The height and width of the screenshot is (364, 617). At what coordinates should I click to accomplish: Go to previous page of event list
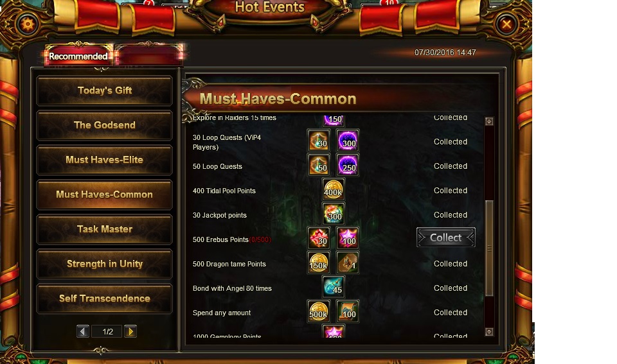(x=83, y=332)
